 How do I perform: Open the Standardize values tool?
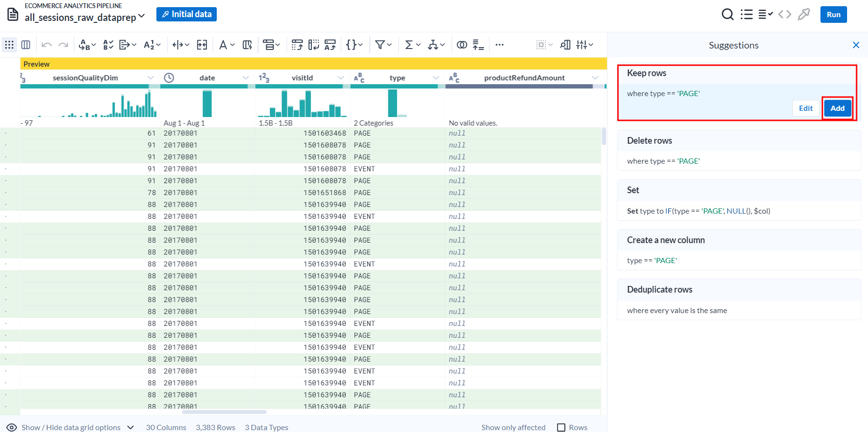coord(108,45)
